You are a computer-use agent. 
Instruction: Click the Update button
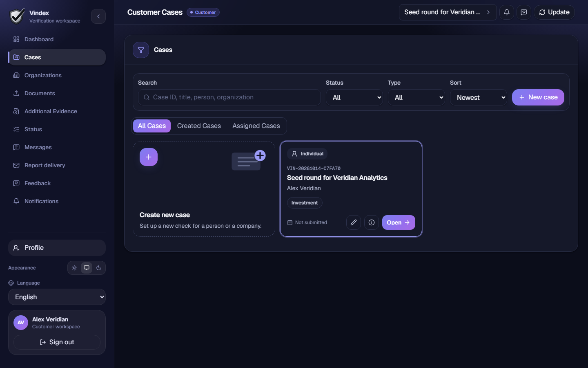pos(554,12)
